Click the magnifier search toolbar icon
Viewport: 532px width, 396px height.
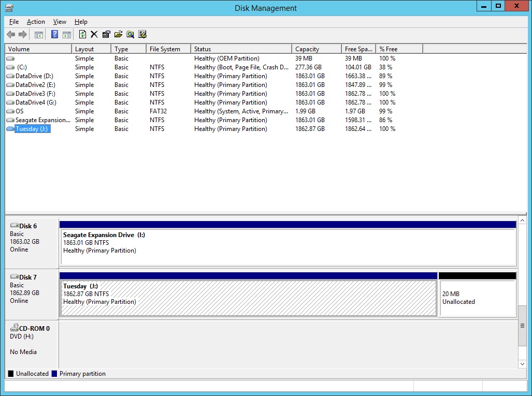click(x=130, y=34)
